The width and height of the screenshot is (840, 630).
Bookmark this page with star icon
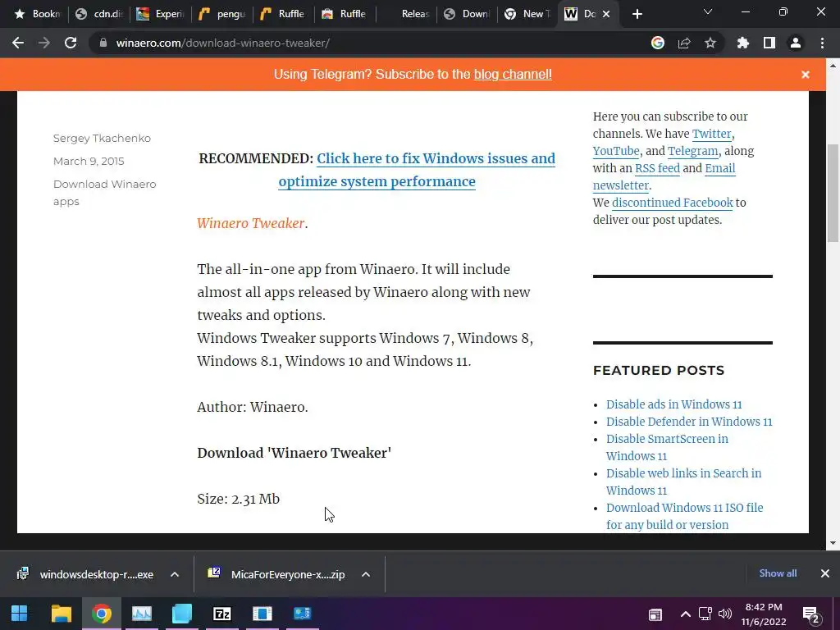point(710,43)
